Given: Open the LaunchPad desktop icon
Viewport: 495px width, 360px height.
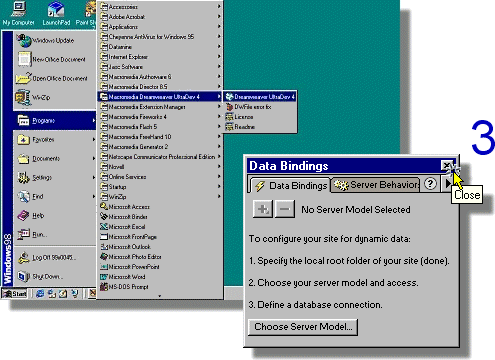Looking at the screenshot, I should (56, 13).
